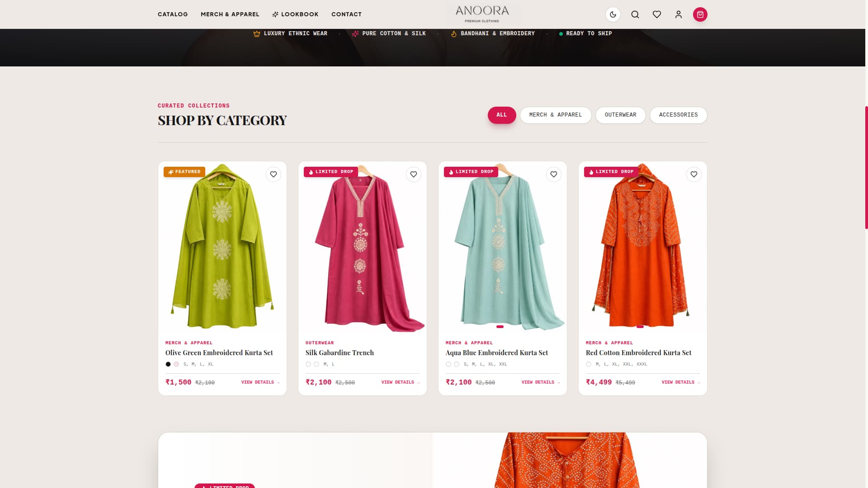Click the pink trench product image

point(363,247)
